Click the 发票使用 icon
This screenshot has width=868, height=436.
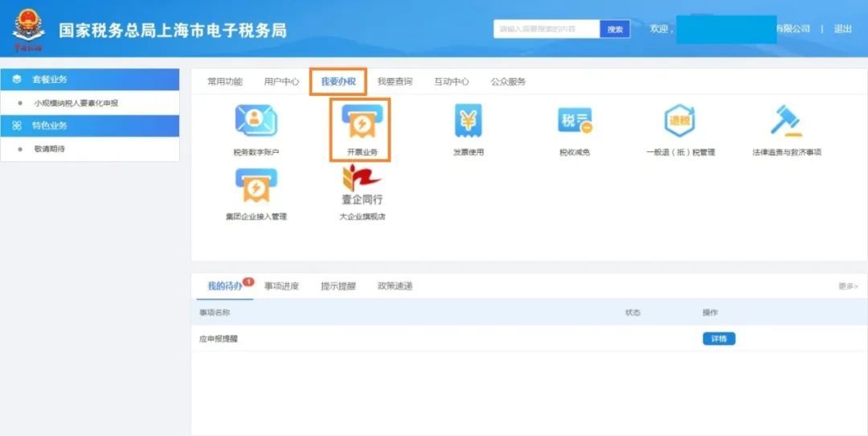(x=468, y=121)
